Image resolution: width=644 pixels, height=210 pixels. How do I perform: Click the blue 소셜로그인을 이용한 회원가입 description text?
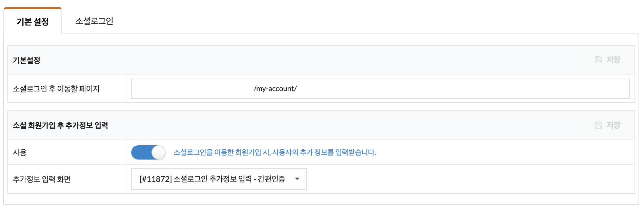[275, 152]
